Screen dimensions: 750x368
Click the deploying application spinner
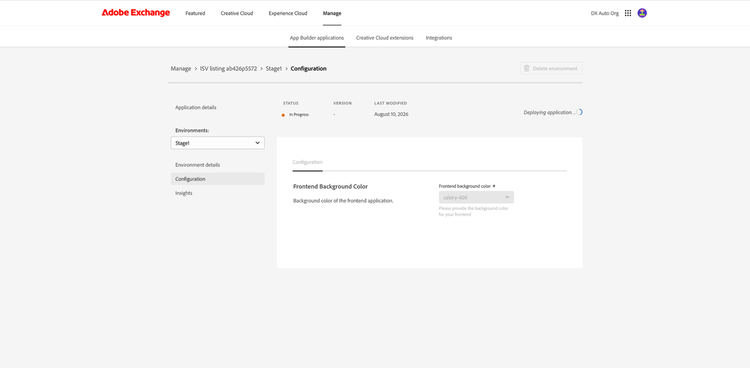tap(579, 112)
